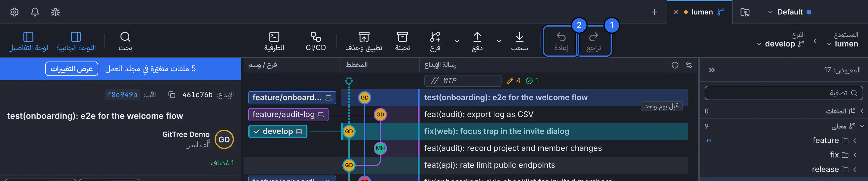
Task: Add a new tab with plus icon
Action: tap(654, 12)
